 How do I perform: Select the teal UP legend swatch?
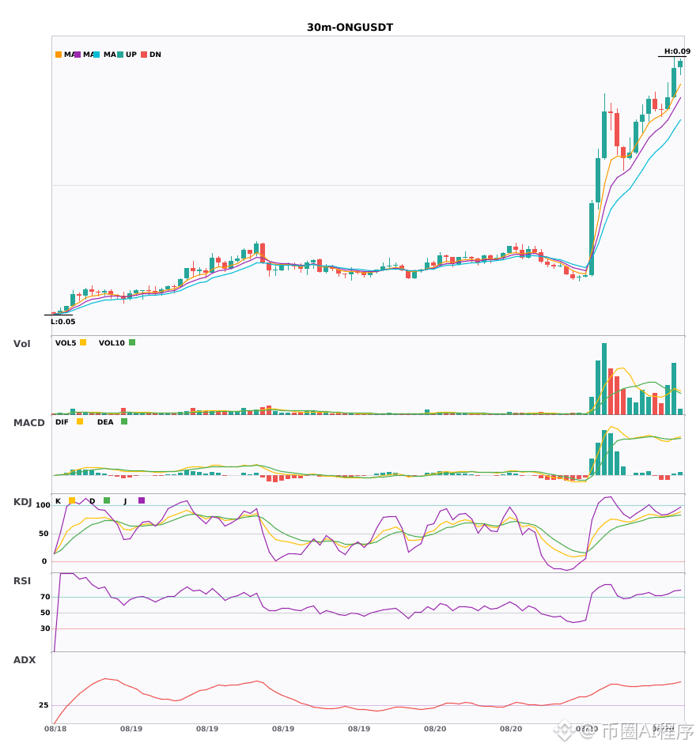click(x=120, y=55)
